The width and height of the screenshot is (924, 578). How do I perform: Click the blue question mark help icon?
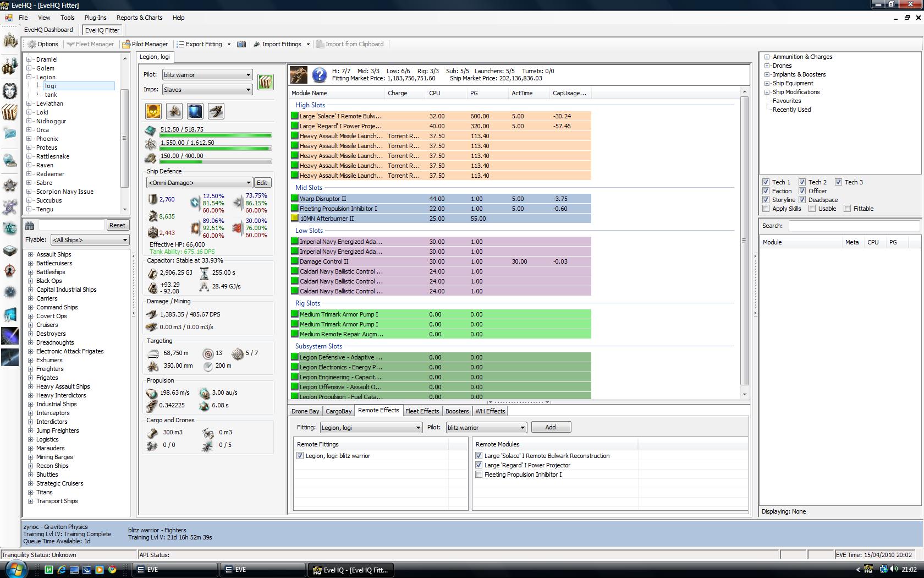pyautogui.click(x=320, y=74)
